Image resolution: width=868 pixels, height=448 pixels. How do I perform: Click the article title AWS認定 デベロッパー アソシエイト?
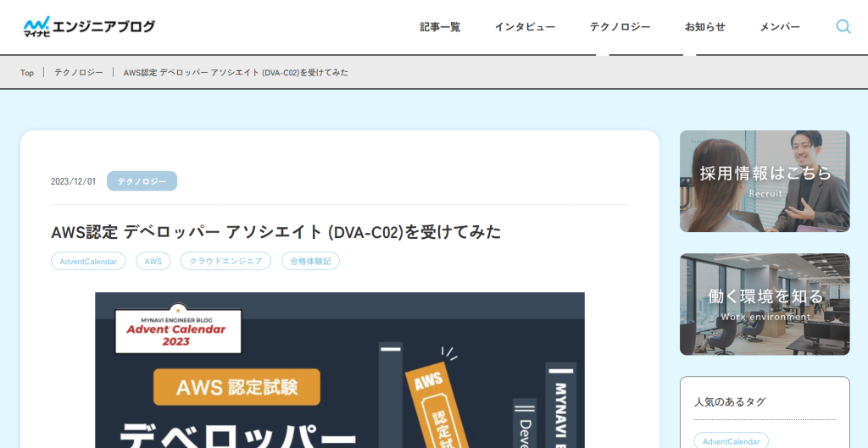(275, 232)
